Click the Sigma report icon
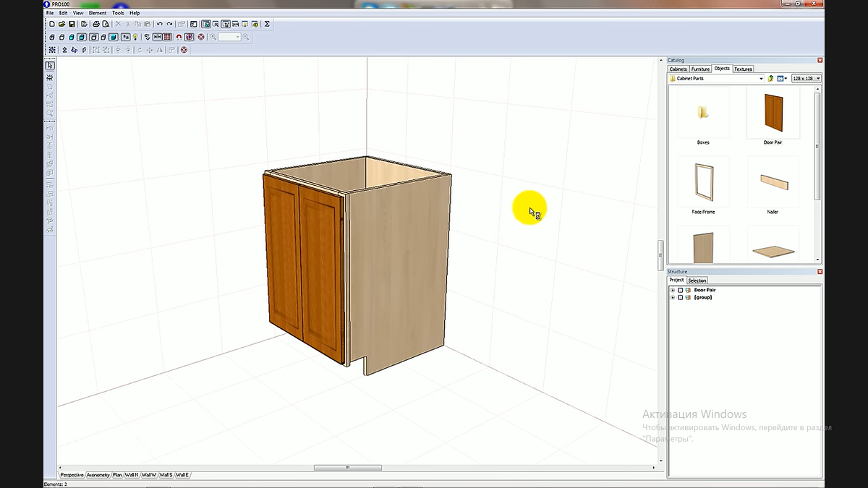868x488 pixels. [x=267, y=24]
